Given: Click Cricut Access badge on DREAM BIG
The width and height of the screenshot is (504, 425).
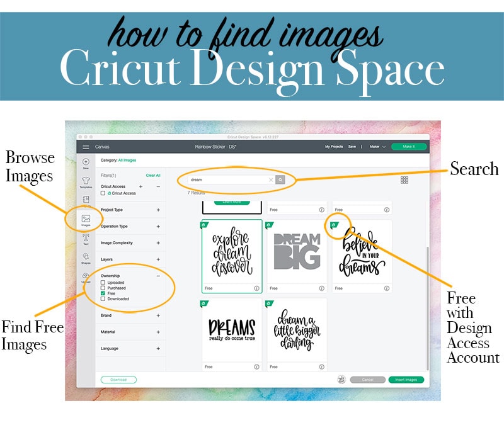Looking at the screenshot, I should 269,225.
